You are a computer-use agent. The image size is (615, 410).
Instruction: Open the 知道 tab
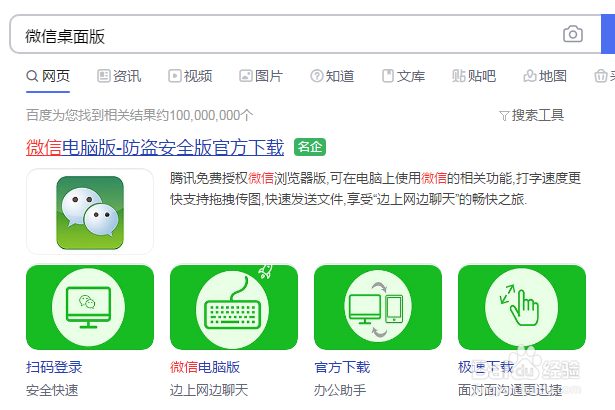pos(332,76)
